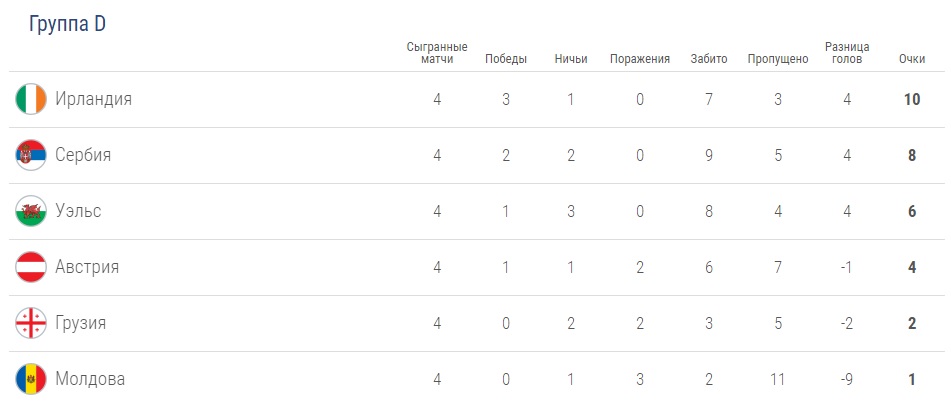Click the Победы column header
Screen dimensions: 951x412
pyautogui.click(x=506, y=59)
